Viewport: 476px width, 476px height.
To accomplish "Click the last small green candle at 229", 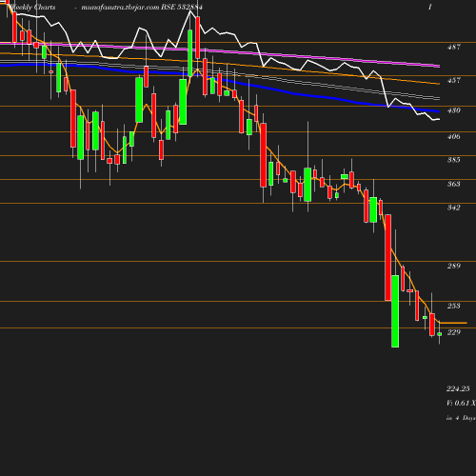I will click(x=440, y=334).
